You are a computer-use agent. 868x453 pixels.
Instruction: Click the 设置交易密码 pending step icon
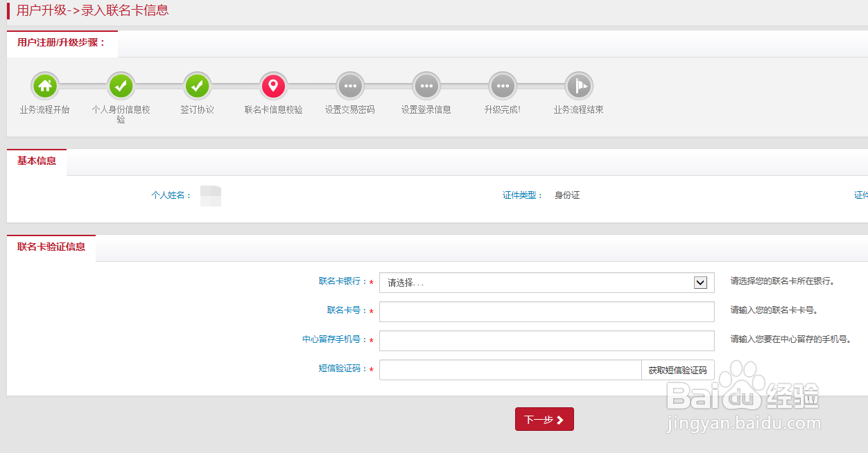coord(350,85)
